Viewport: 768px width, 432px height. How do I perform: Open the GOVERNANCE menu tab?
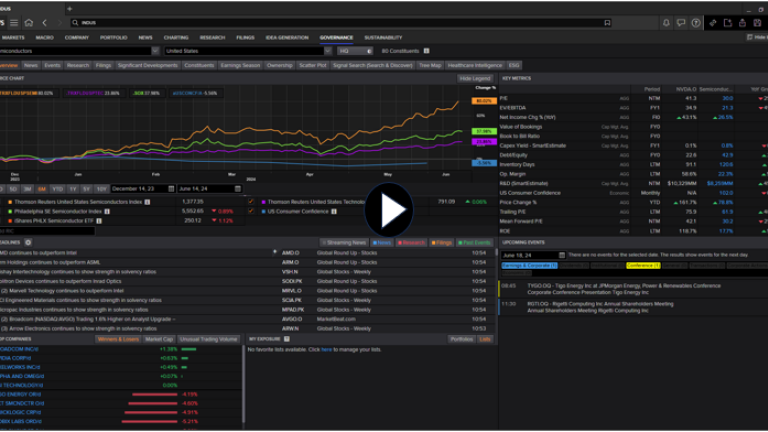[336, 37]
